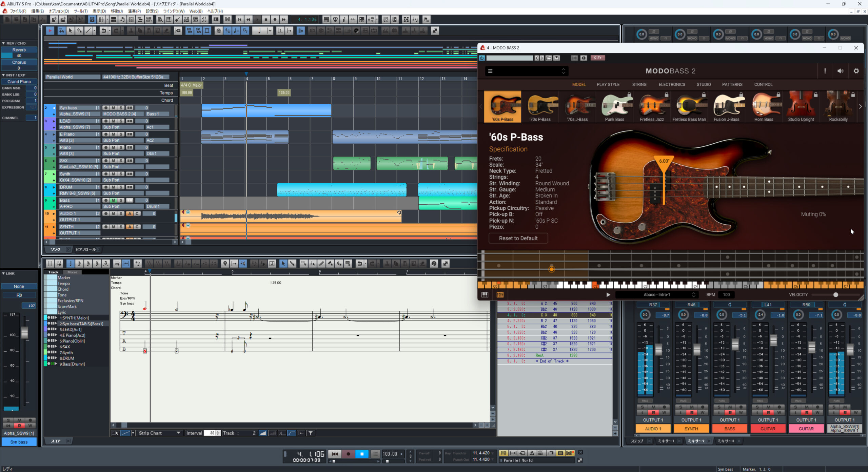Click the fretboard grid view icon

[x=500, y=295]
